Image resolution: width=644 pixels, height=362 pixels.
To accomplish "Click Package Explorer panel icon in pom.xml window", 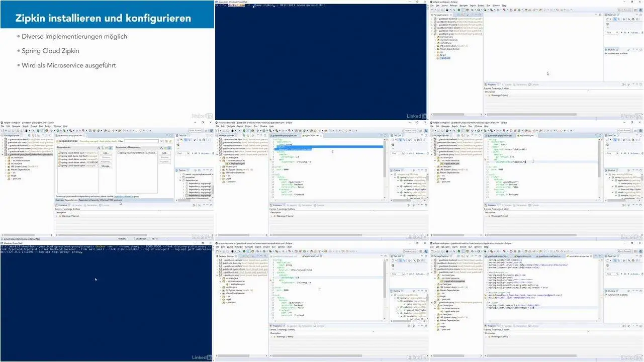I will (x=3, y=136).
